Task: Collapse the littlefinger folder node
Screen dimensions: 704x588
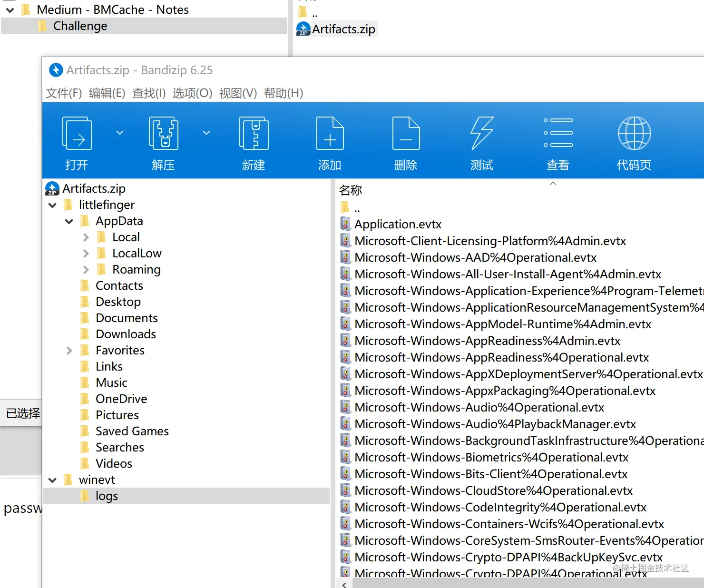Action: (x=52, y=205)
